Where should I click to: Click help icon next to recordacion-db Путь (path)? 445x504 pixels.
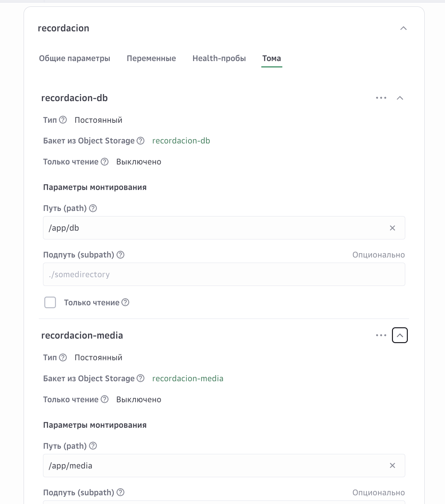tap(93, 208)
